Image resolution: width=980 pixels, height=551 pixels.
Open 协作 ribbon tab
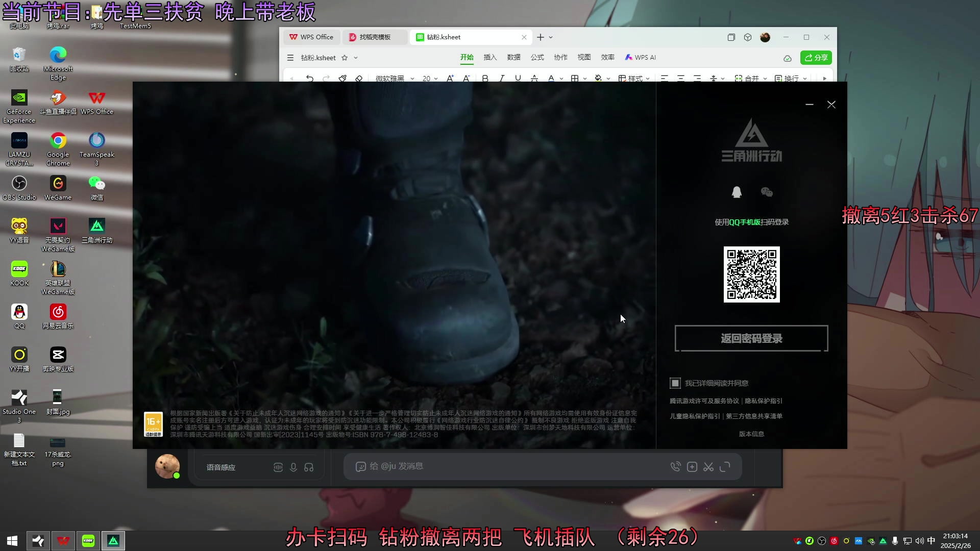(x=560, y=58)
